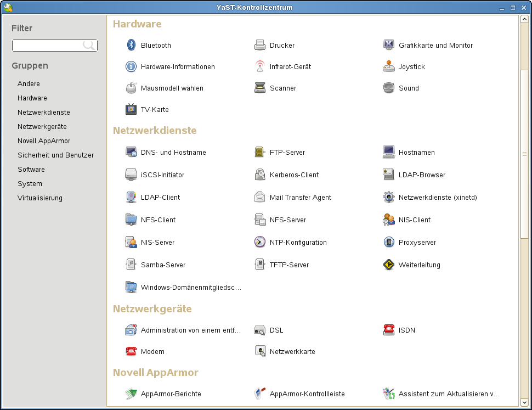Open the Netzwerkdienste (xinetd) gear icon
Viewport: 532px width, 410px height.
tap(389, 197)
